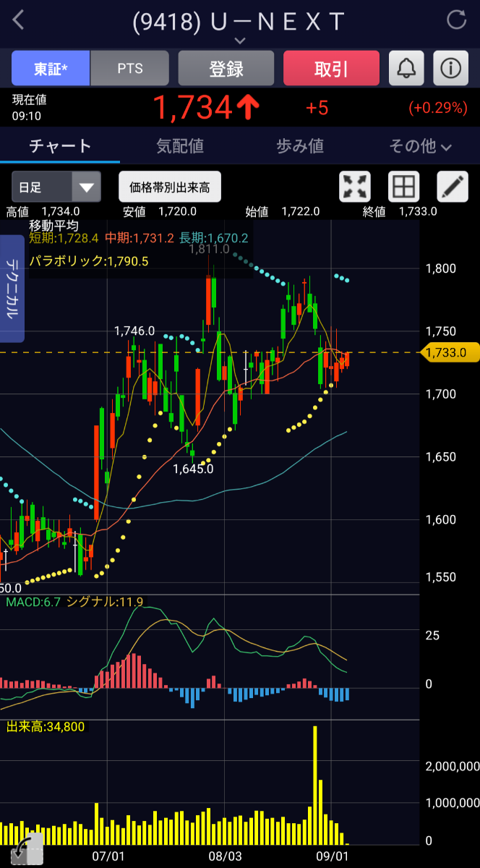Open the multi-chart grid layout
The image size is (480, 868).
tap(404, 187)
